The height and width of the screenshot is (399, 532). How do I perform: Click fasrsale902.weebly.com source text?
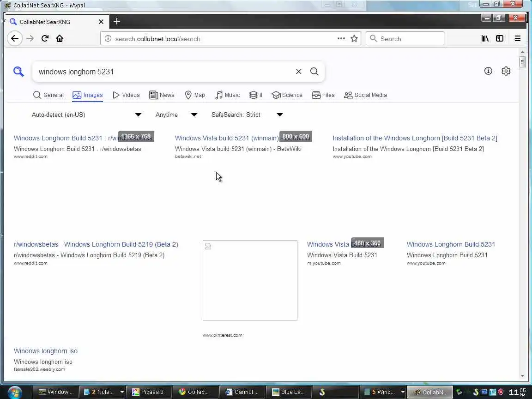point(39,369)
